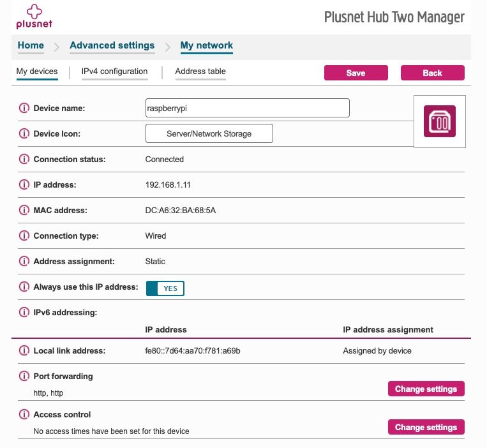Go to Home in the breadcrumb
This screenshot has height=448, width=487.
(31, 45)
